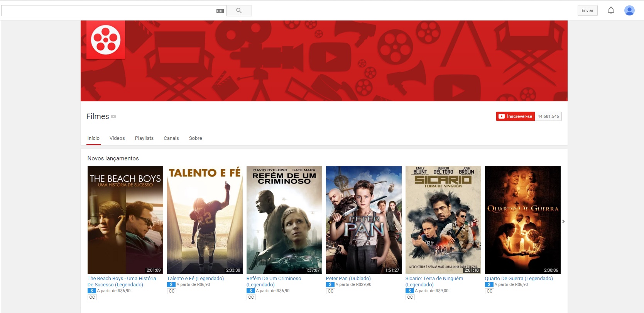Viewport: 644px width, 313px height.
Task: Select the Início tab
Action: point(93,138)
